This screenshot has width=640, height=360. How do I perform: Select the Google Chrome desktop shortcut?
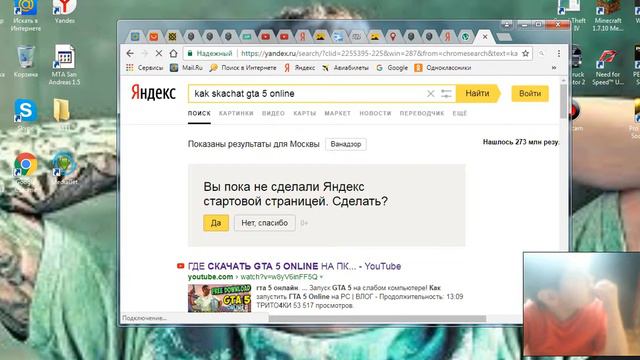pos(25,169)
